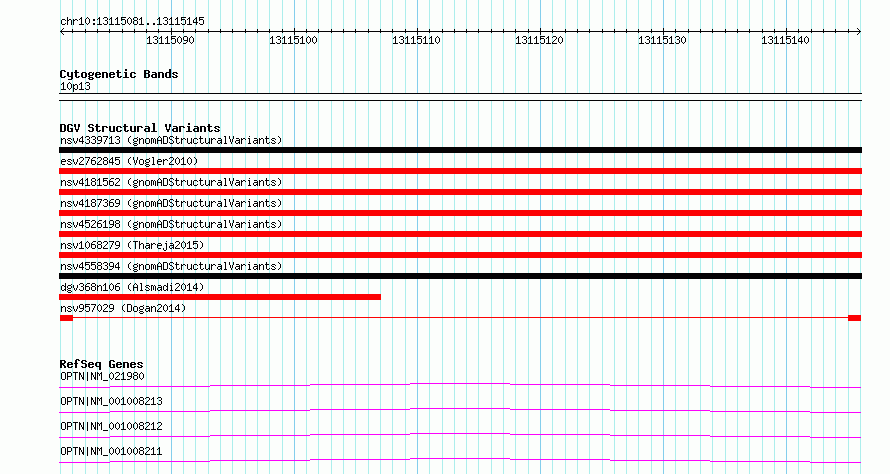Click the short red bar for dgv368n106

pyautogui.click(x=220, y=297)
